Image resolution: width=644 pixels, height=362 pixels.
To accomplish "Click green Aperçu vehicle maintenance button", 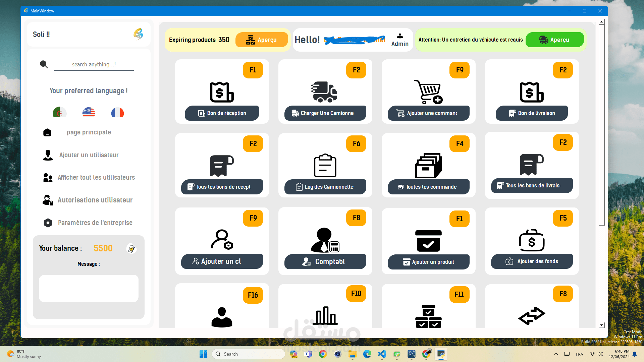I will point(554,40).
